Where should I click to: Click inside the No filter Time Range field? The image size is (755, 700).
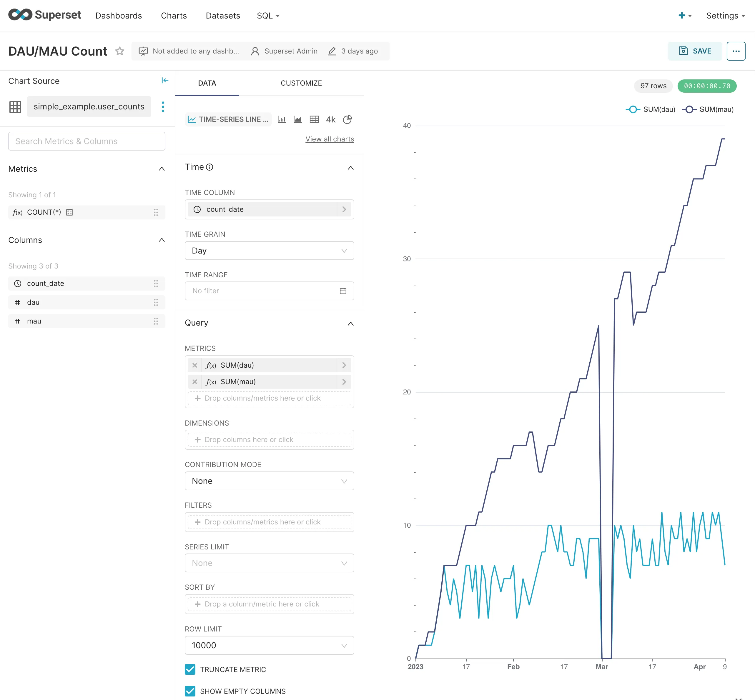258,291
